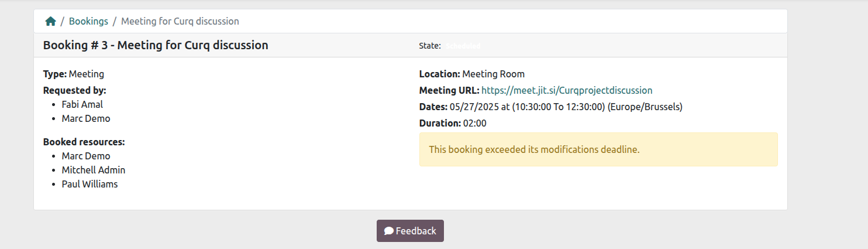868x249 pixels.
Task: Click the home icon in the breadcrumb
Action: (x=51, y=21)
